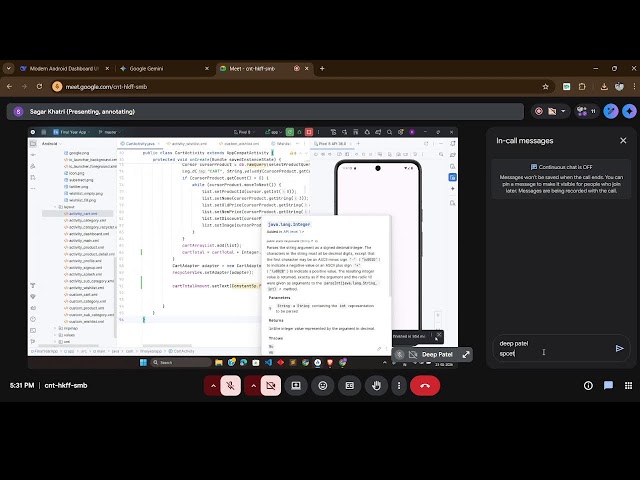
Task: Expand the values folder in project tree
Action: [56, 335]
